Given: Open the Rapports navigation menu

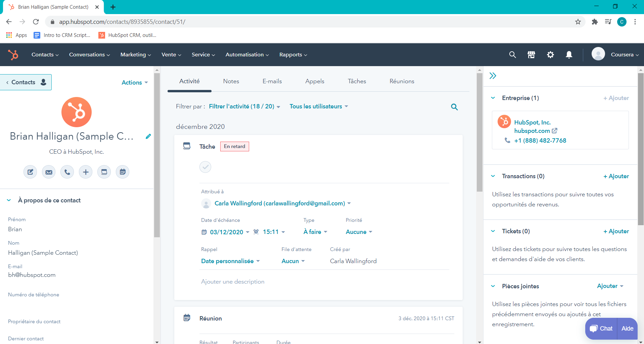Looking at the screenshot, I should 293,55.
